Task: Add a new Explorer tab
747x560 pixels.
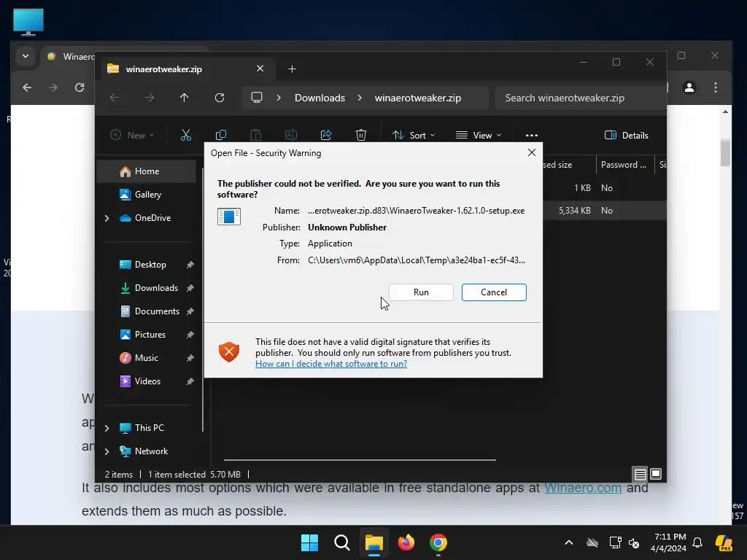Action: [292, 69]
